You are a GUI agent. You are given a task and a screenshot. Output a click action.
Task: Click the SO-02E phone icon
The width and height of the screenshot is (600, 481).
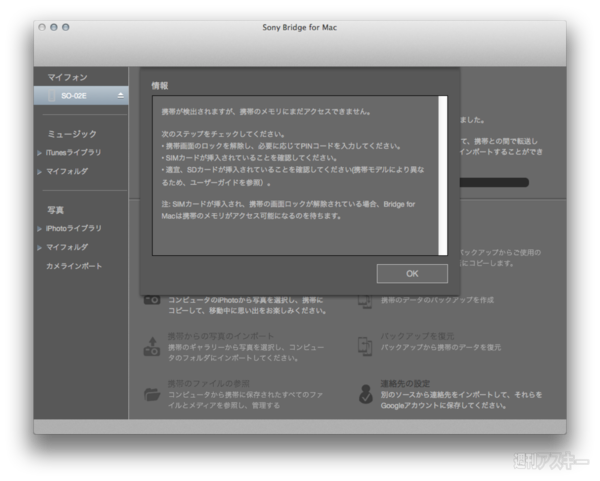click(x=52, y=96)
